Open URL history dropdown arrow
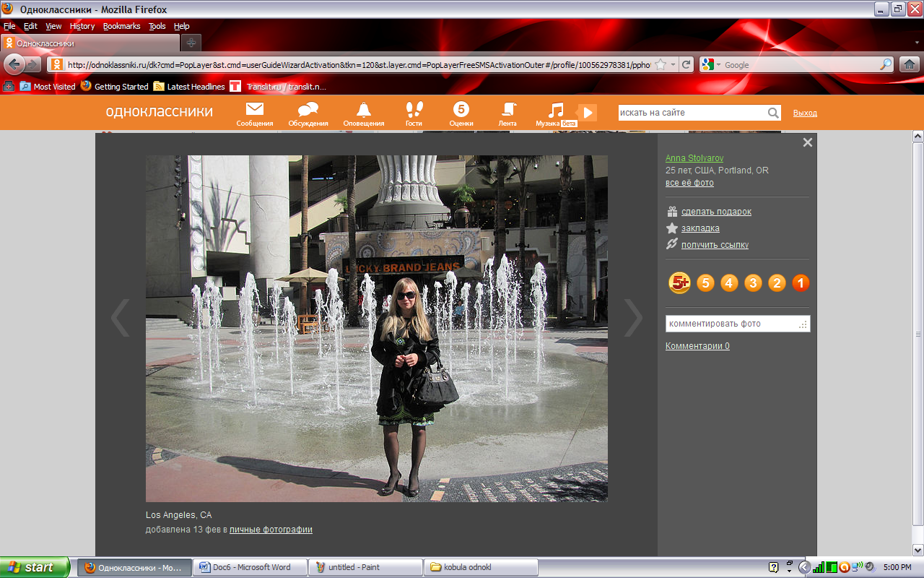The image size is (924, 578). (x=673, y=64)
